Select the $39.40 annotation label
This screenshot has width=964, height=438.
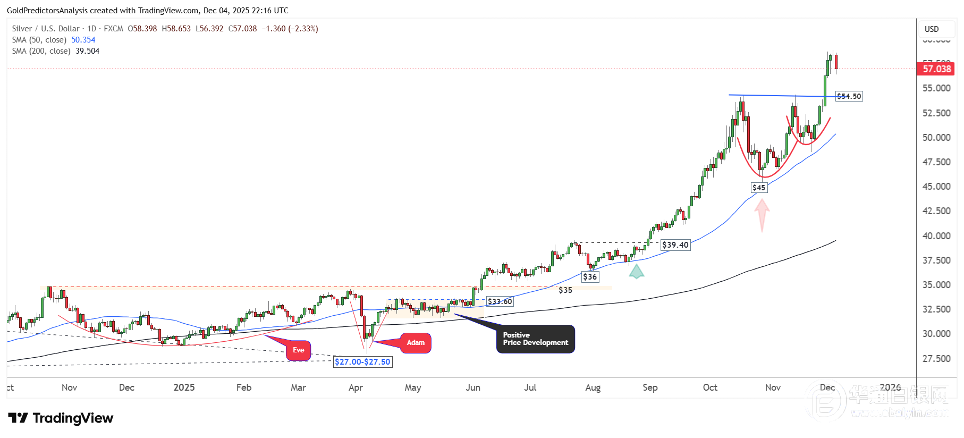pyautogui.click(x=674, y=244)
